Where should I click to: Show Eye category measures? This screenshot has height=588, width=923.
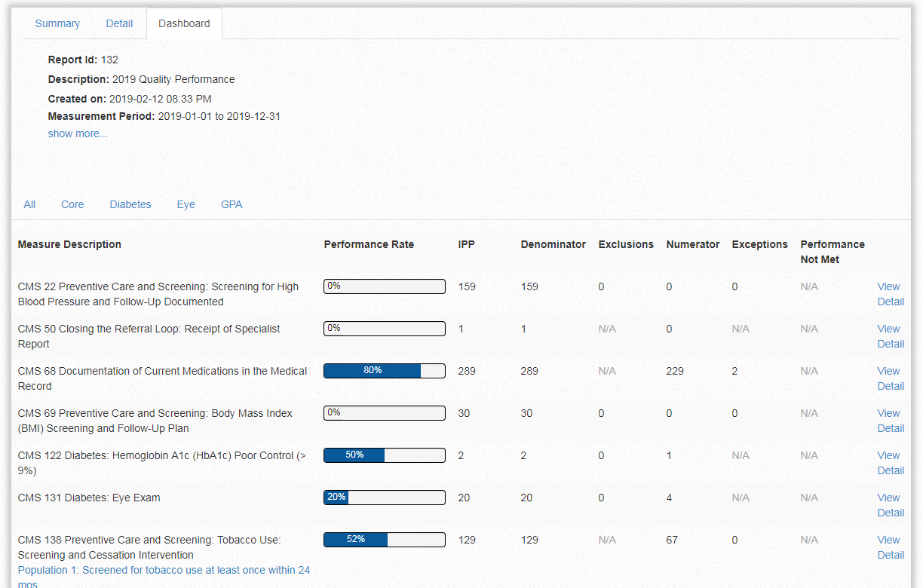pyautogui.click(x=186, y=204)
